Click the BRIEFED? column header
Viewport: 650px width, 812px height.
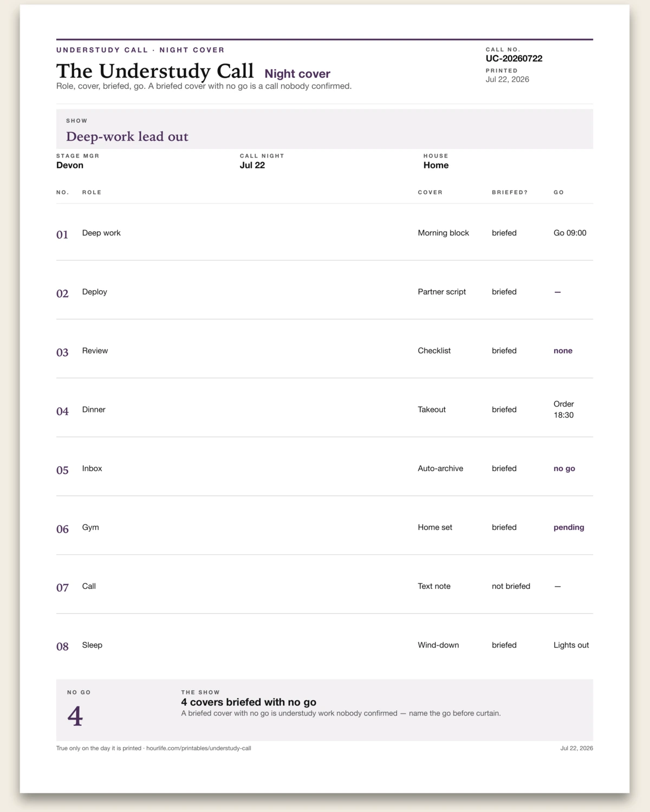pyautogui.click(x=510, y=192)
